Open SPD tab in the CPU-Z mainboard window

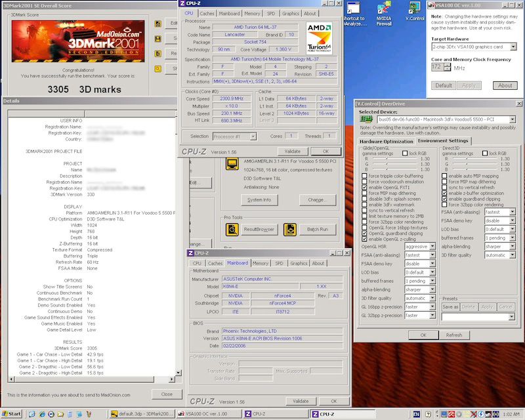tap(280, 263)
